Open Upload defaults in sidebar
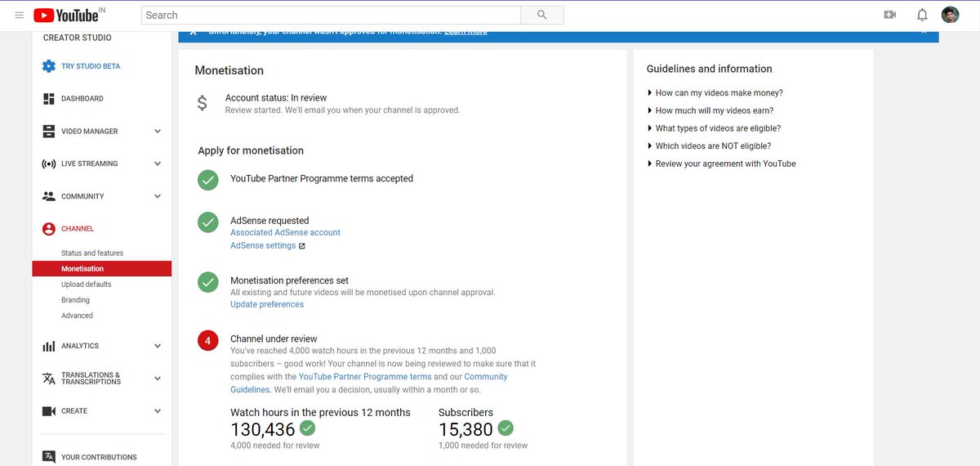Image resolution: width=980 pixels, height=466 pixels. point(86,285)
